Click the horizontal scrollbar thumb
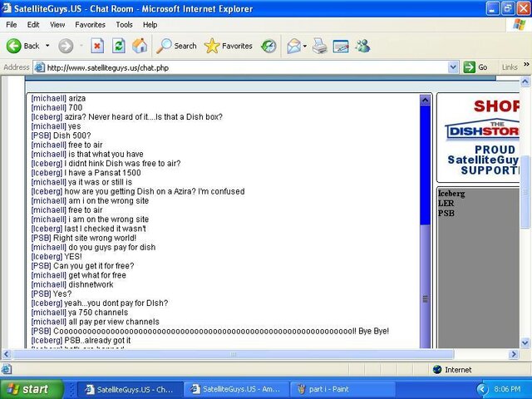 coord(233,355)
